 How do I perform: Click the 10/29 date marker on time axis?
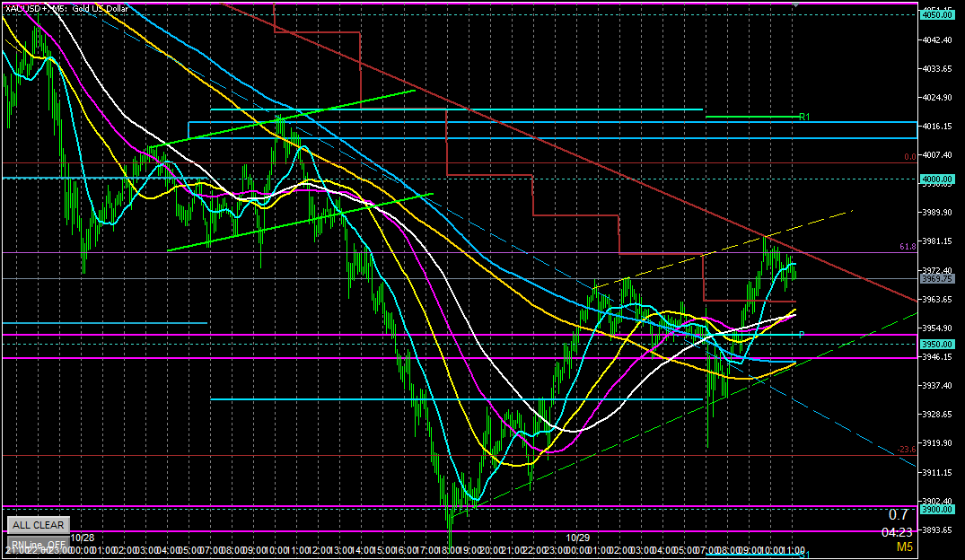coord(577,538)
